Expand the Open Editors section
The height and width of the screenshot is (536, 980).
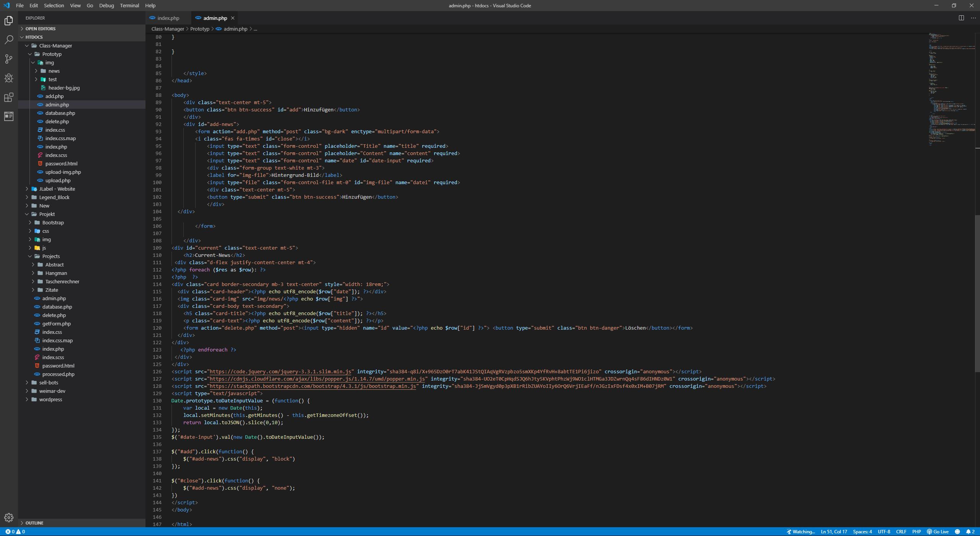pos(40,29)
